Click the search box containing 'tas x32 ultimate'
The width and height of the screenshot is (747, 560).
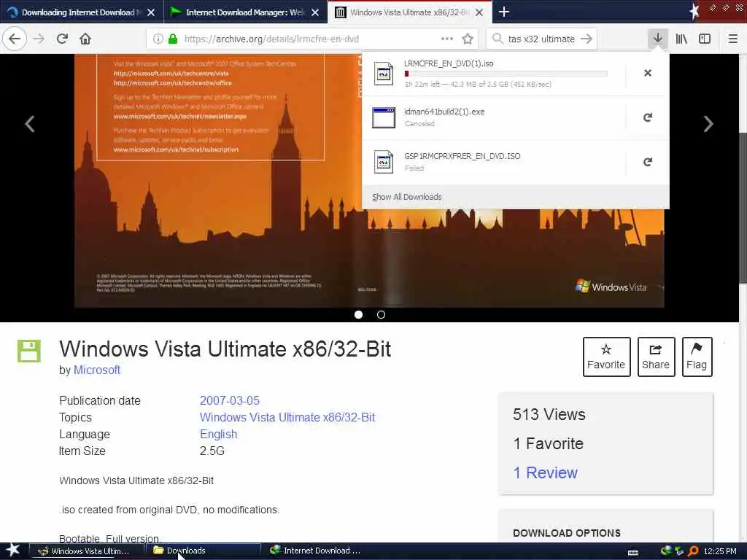541,39
